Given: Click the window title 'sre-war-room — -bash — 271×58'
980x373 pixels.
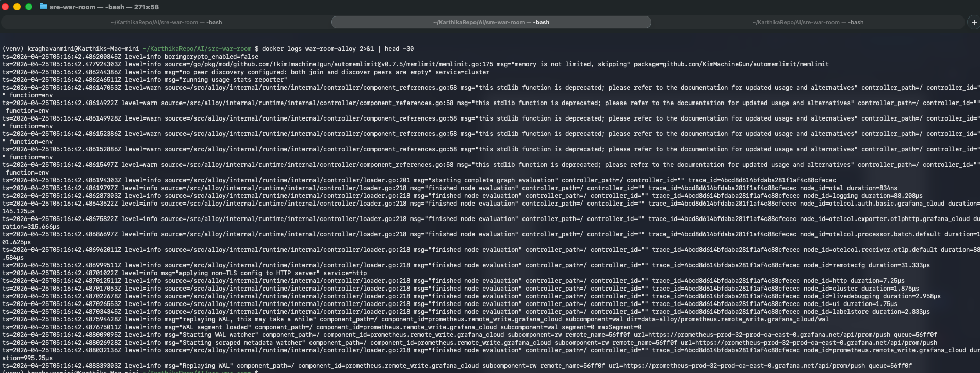Looking at the screenshot, I should [x=104, y=7].
